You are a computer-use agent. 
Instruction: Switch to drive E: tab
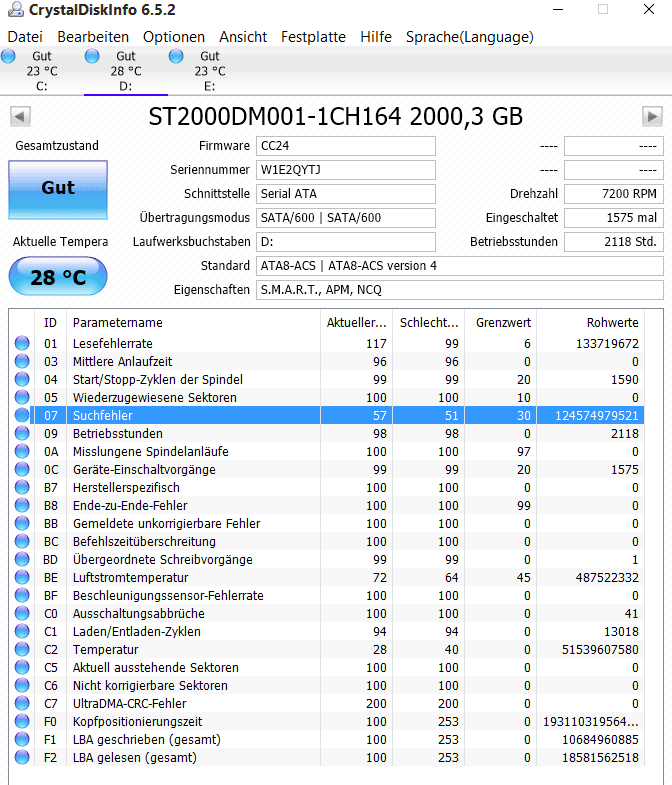tap(210, 71)
